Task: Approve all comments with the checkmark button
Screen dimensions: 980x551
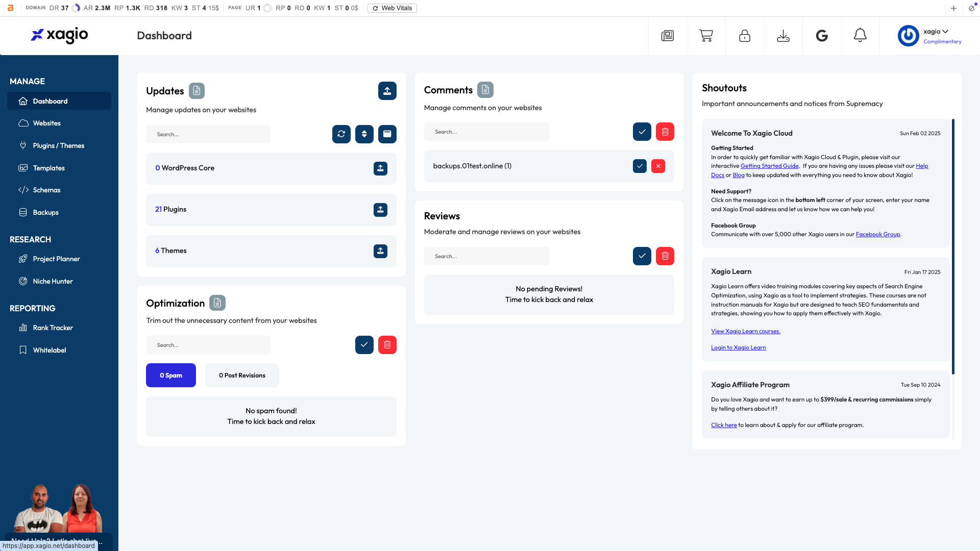Action: point(642,132)
